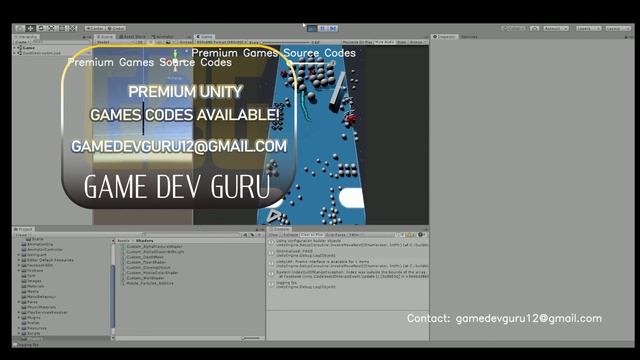Viewport: 640px width, 360px height.
Task: Switch to the Services tab
Action: 469,37
